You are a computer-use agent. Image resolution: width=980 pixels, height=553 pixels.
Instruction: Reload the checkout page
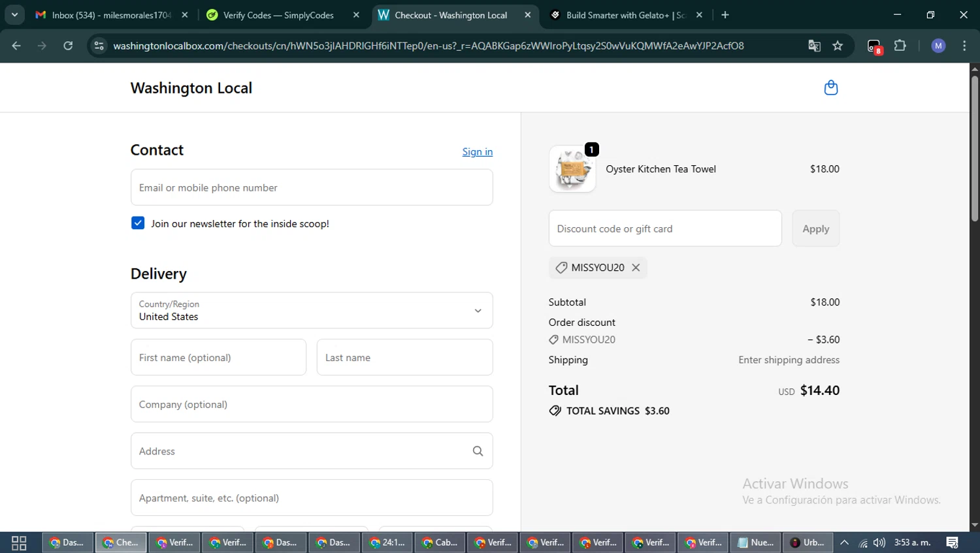[x=68, y=46]
